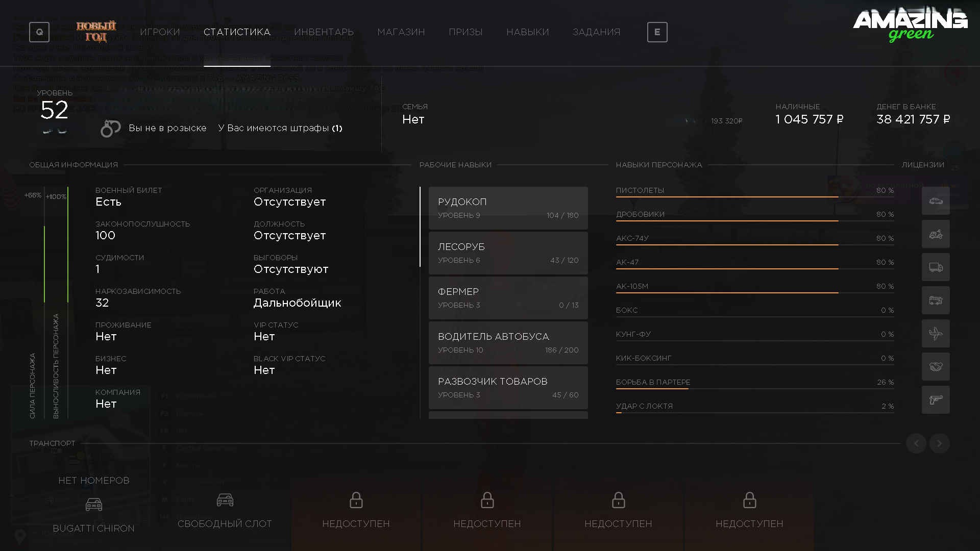Click the car license icon
Image resolution: width=980 pixels, height=551 pixels.
click(x=936, y=201)
